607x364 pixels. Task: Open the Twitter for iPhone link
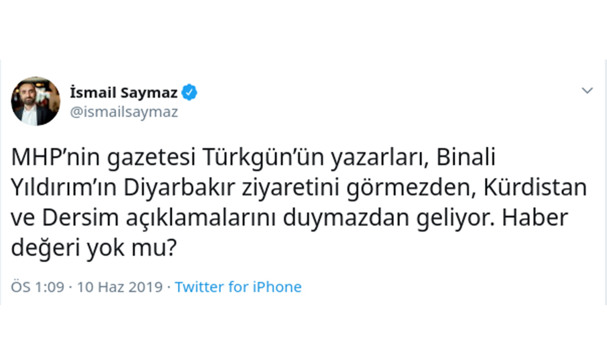pyautogui.click(x=238, y=287)
